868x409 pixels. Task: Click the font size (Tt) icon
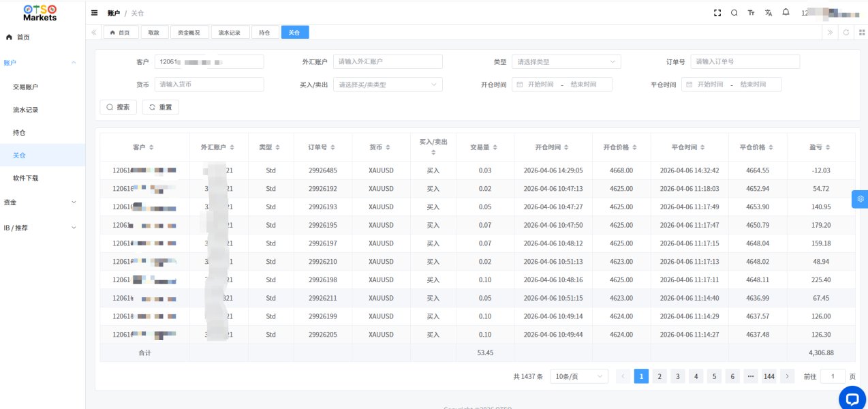tap(751, 13)
